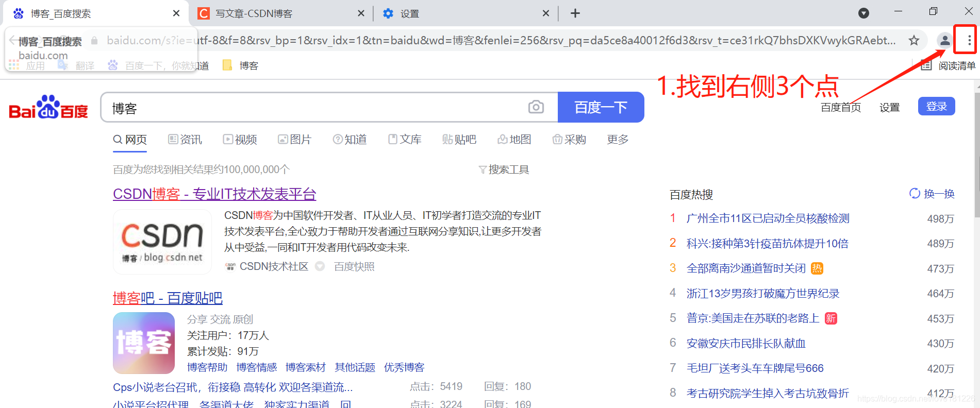Open the 阅读清单 reading list
Image resolution: width=980 pixels, height=408 pixels.
click(949, 65)
